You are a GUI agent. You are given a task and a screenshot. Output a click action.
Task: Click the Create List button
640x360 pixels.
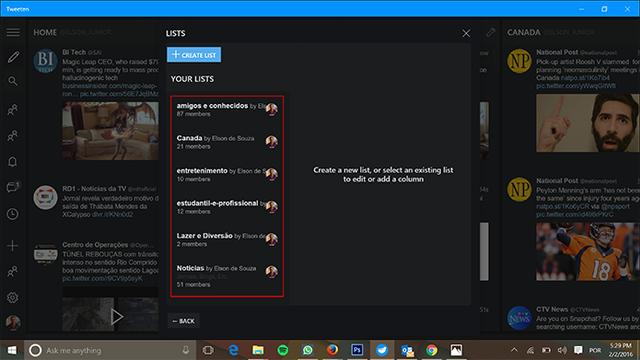194,55
